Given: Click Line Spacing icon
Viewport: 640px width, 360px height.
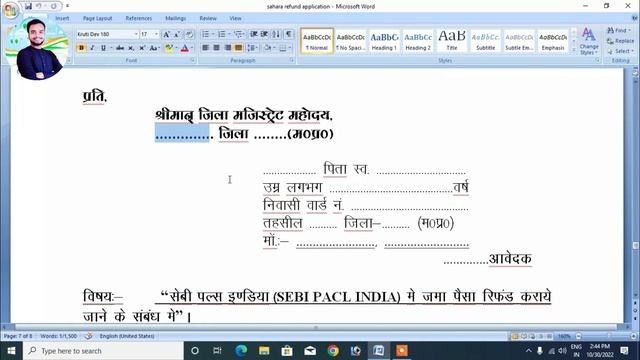Looking at the screenshot, I should click(x=251, y=48).
